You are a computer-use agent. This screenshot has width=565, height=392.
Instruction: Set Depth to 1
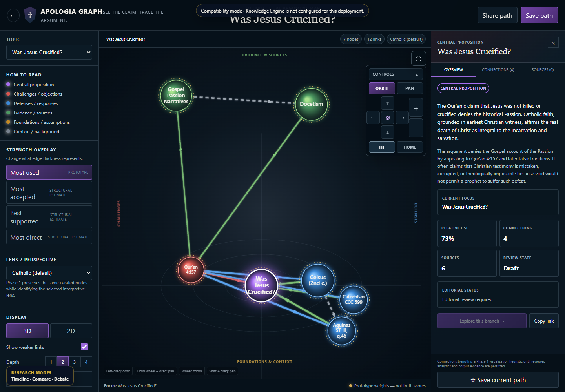[51, 362]
